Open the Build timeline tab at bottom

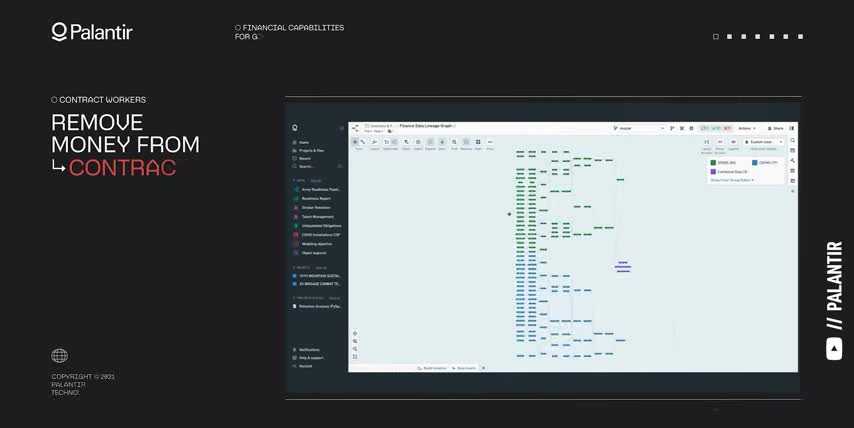coord(433,368)
